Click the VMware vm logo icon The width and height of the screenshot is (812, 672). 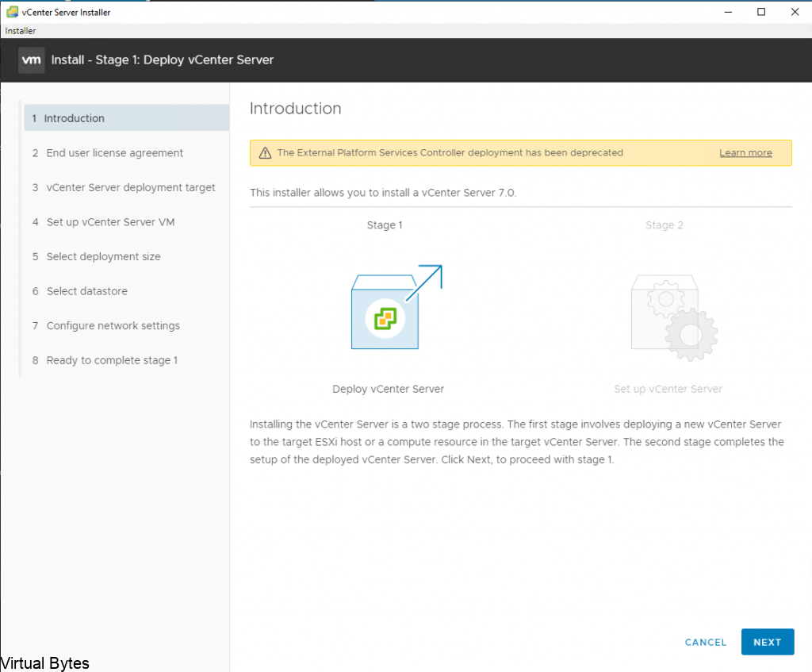coord(31,60)
